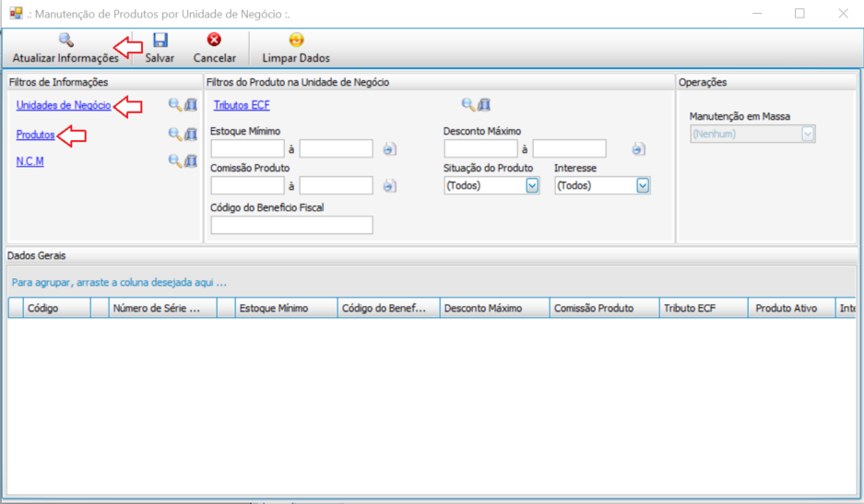Image resolution: width=864 pixels, height=504 pixels.
Task: Open the Unidades de Negócio link
Action: pos(64,105)
